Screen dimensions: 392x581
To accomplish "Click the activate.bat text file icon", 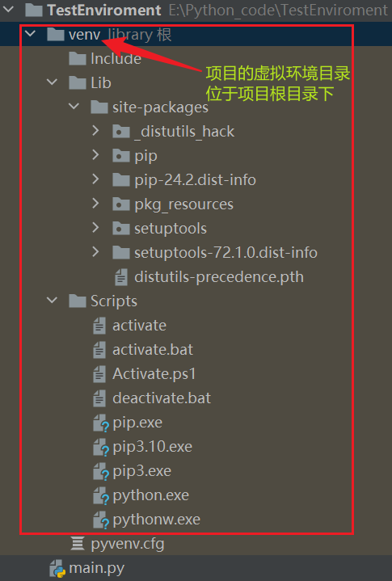I will 99,350.
